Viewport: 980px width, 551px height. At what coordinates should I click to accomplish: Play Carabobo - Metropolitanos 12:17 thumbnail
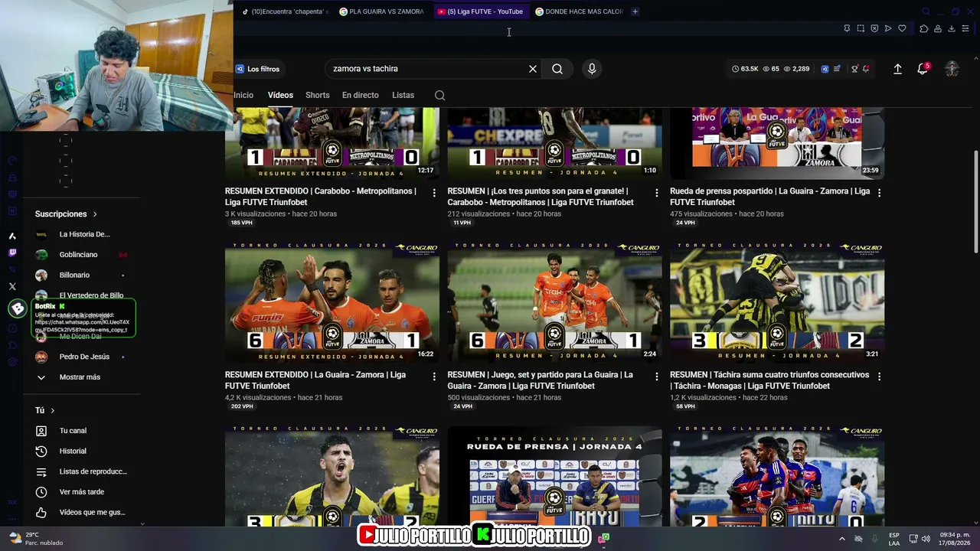point(332,144)
